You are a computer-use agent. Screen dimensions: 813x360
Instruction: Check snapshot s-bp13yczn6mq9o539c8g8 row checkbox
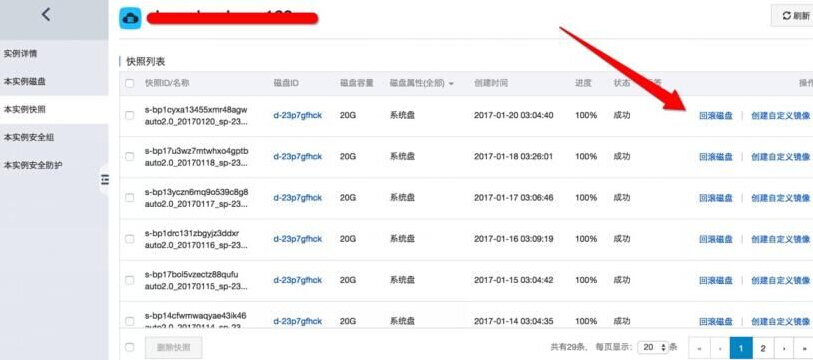pyautogui.click(x=130, y=198)
